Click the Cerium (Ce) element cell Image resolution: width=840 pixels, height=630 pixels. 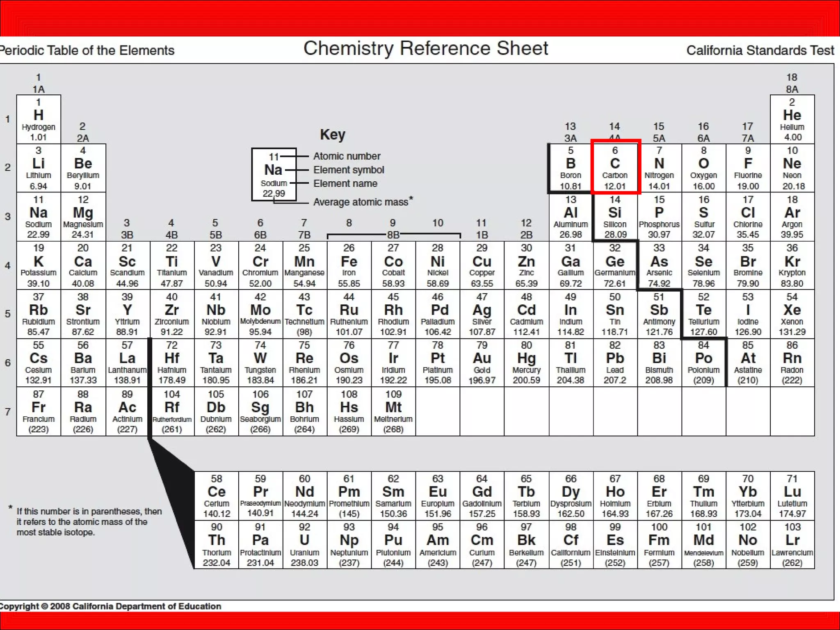(217, 496)
